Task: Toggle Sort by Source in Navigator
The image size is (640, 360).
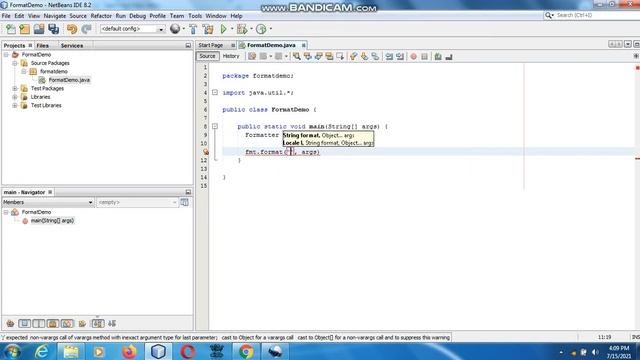Action: pyautogui.click(x=112, y=324)
